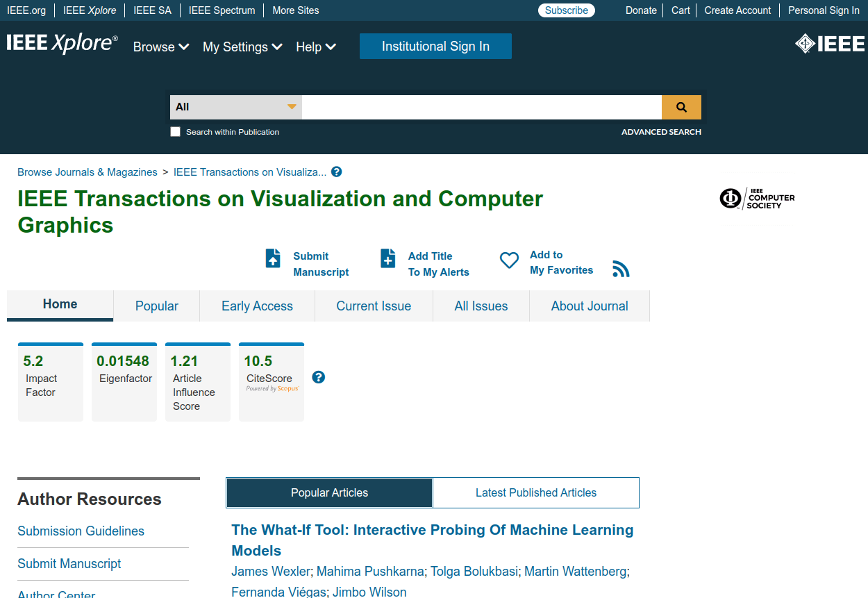Click the 1.21 Article Influence Score card

point(198,382)
